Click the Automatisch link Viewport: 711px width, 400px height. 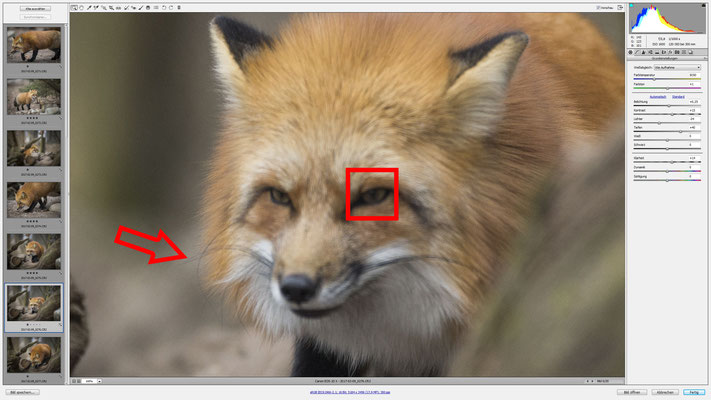[x=658, y=97]
